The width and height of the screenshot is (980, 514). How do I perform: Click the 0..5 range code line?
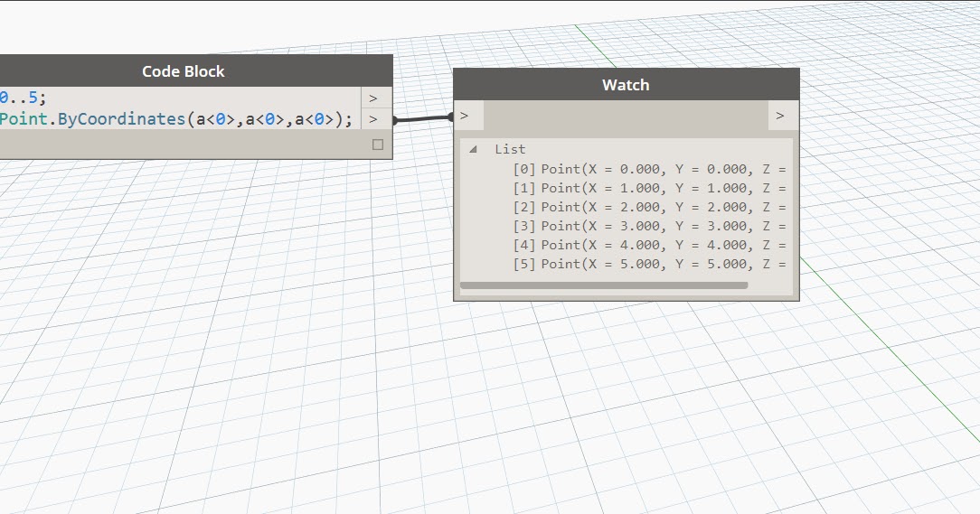[24, 98]
